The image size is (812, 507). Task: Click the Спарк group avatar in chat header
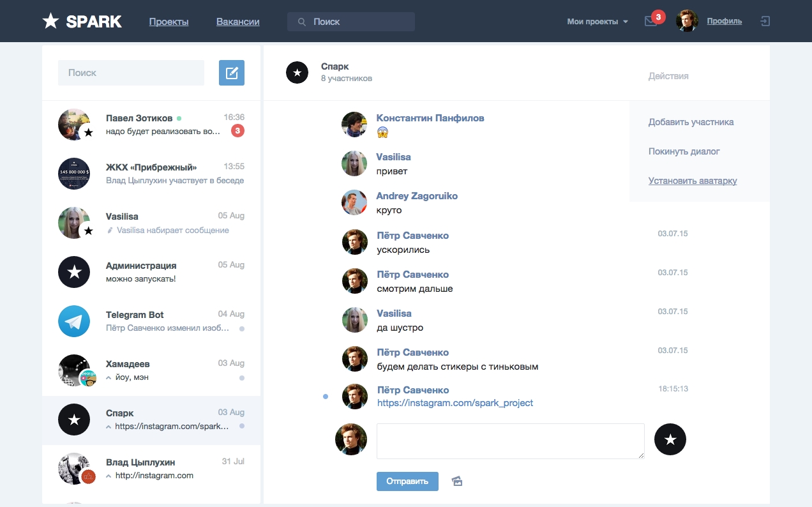click(x=297, y=73)
